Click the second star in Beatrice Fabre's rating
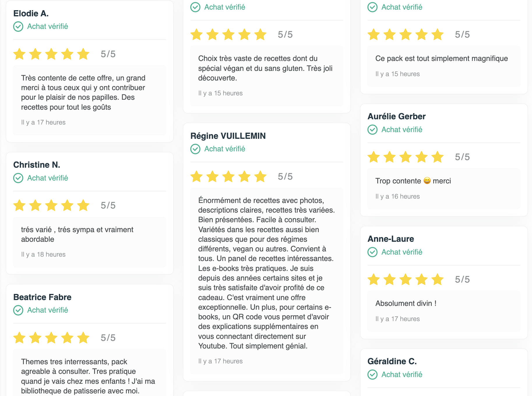The height and width of the screenshot is (396, 532). tap(35, 338)
